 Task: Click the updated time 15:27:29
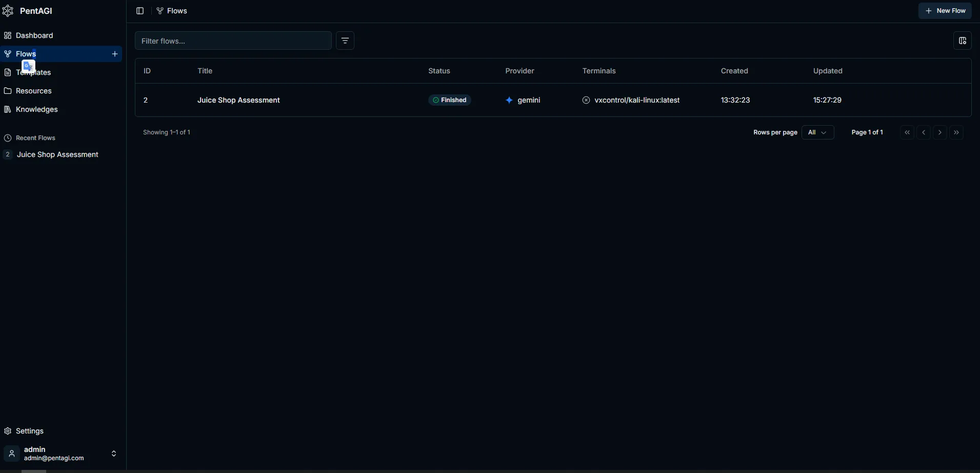pyautogui.click(x=827, y=100)
